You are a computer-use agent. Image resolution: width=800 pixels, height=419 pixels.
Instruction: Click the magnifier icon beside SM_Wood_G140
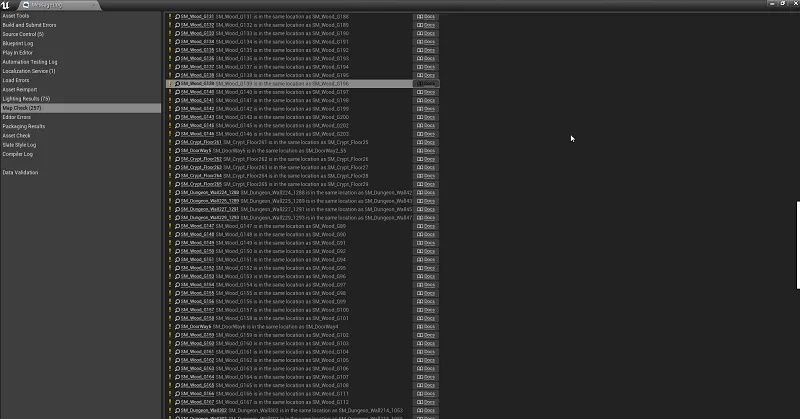tap(177, 92)
